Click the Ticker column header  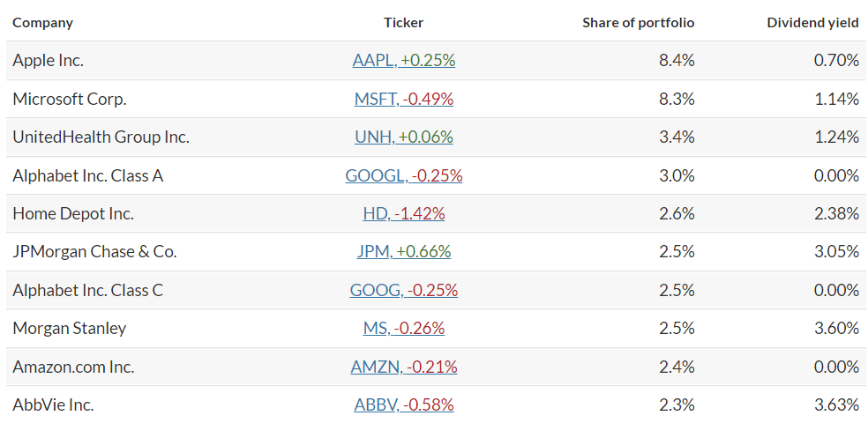pyautogui.click(x=403, y=23)
